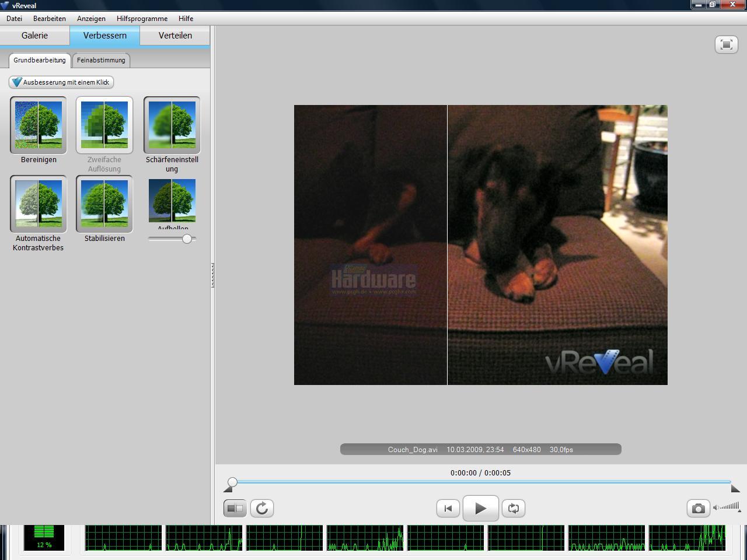Open the Verteilen tab
The image size is (747, 560).
[175, 36]
